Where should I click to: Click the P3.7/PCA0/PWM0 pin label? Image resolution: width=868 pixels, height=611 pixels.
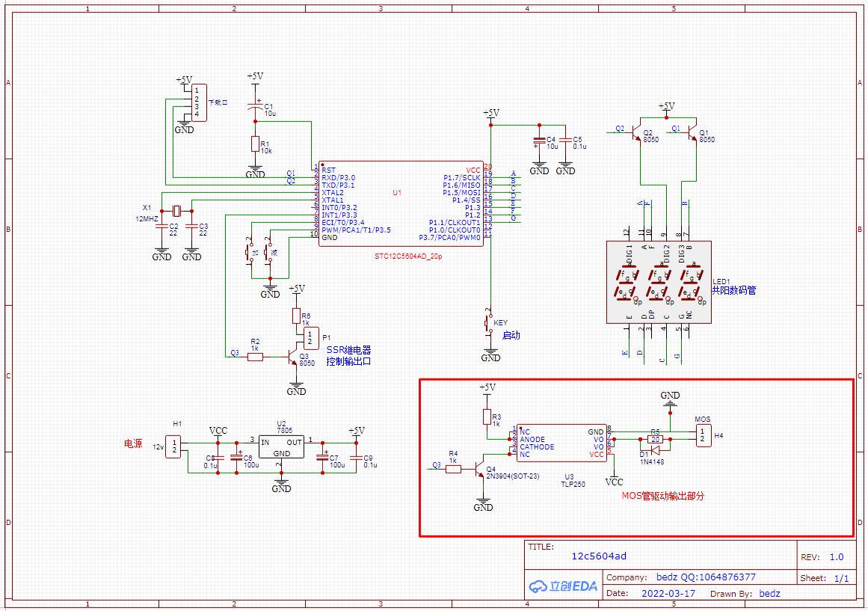(x=449, y=238)
